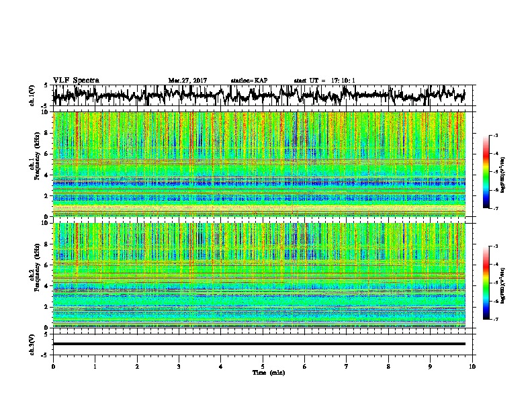Click the "ch.3(V)" axis label
This screenshot has height=411, width=532.
32,345
